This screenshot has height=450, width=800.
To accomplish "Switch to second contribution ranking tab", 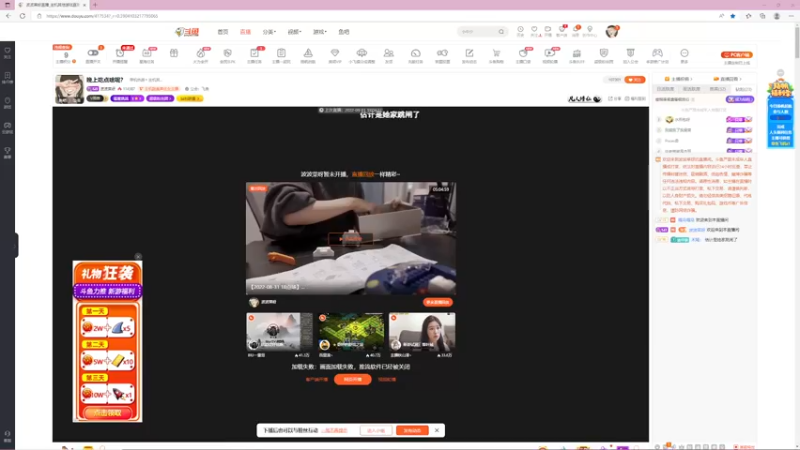I will click(691, 89).
